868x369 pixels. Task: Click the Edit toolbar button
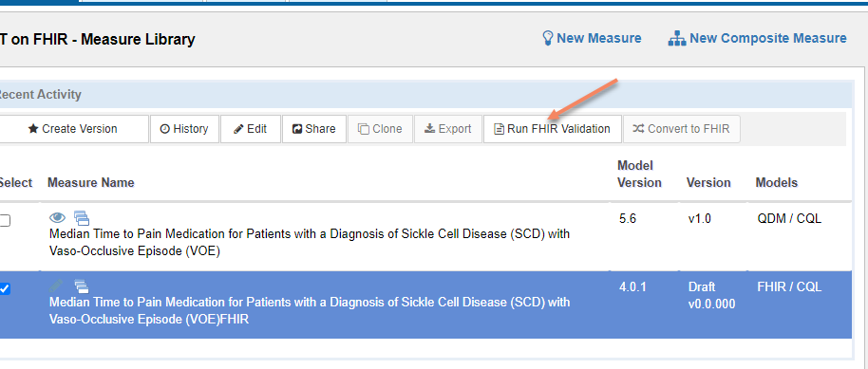pos(250,129)
